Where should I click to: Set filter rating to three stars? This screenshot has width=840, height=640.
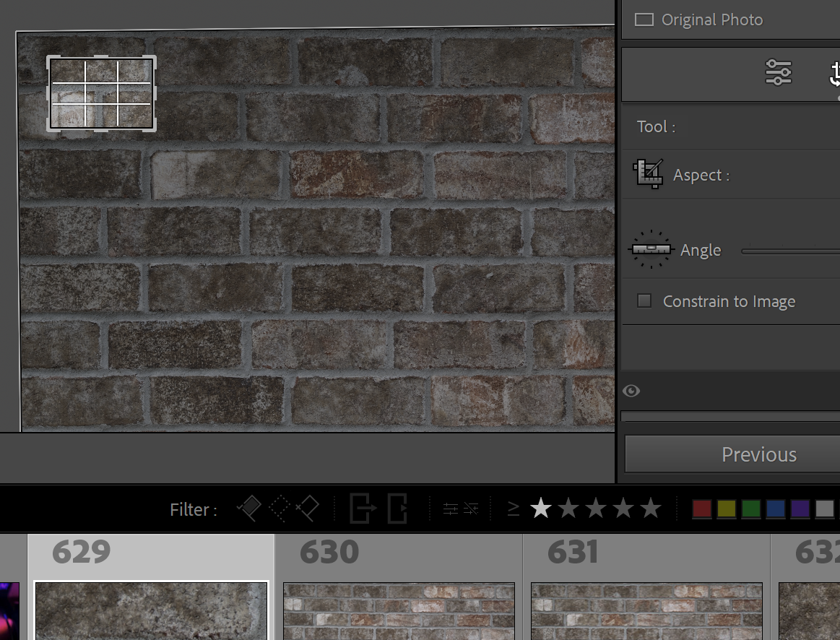tap(596, 509)
